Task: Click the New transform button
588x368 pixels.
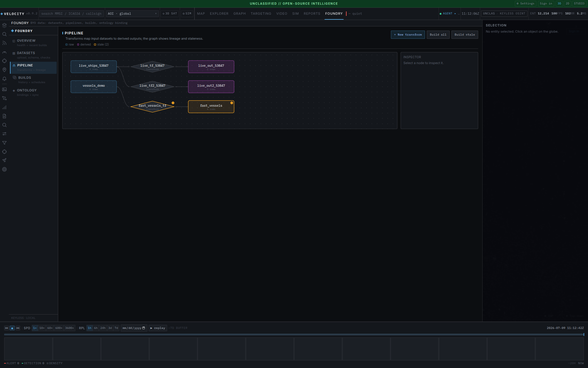Action: [408, 35]
